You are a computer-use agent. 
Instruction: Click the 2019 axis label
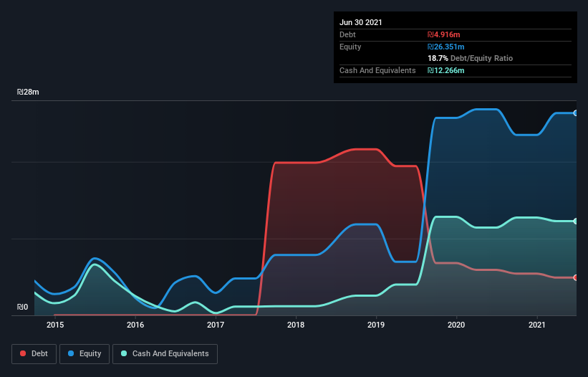(376, 325)
